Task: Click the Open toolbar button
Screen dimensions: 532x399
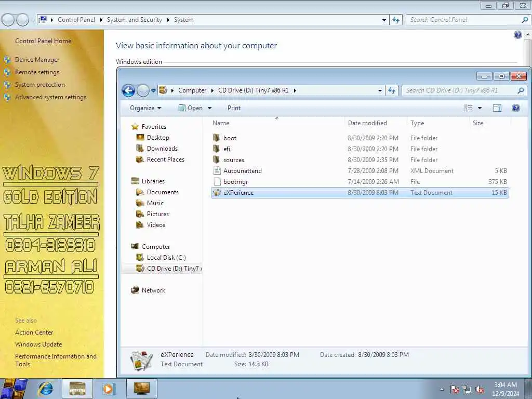Action: [191, 108]
